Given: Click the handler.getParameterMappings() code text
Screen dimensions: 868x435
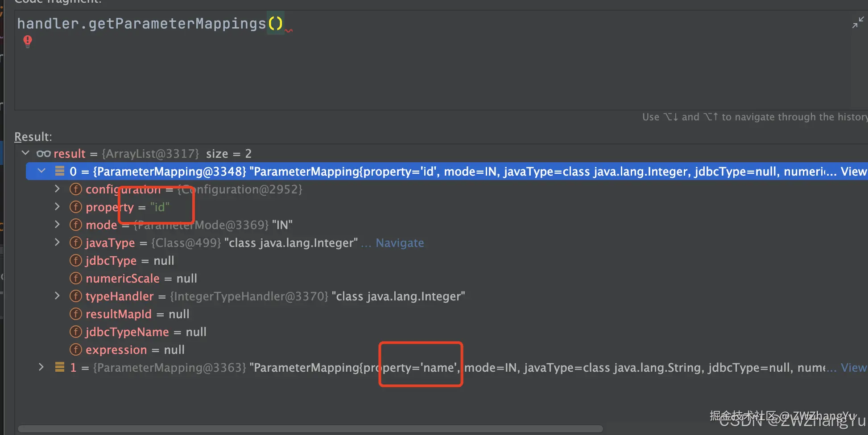Looking at the screenshot, I should (150, 23).
